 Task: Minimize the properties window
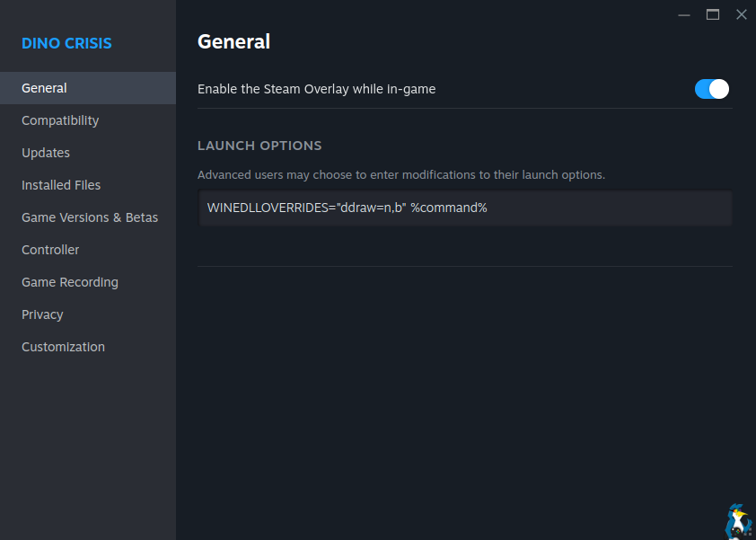click(x=684, y=14)
